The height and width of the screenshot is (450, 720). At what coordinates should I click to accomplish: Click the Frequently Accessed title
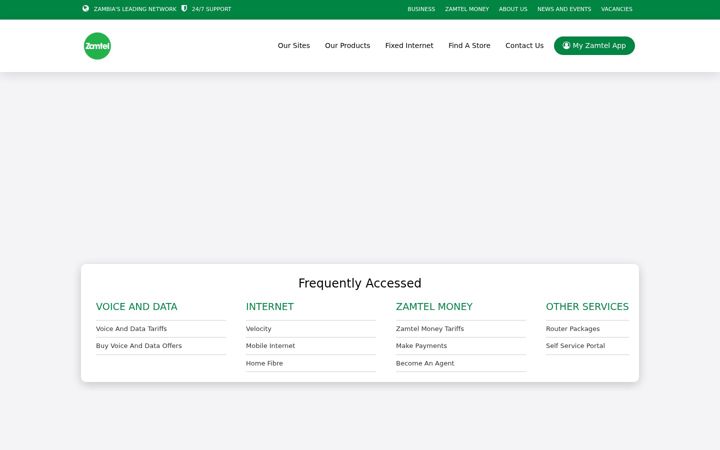point(360,283)
